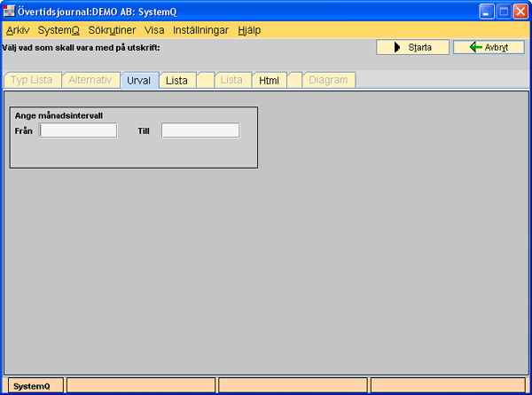
Task: Open the Inställningar menu
Action: (x=201, y=30)
